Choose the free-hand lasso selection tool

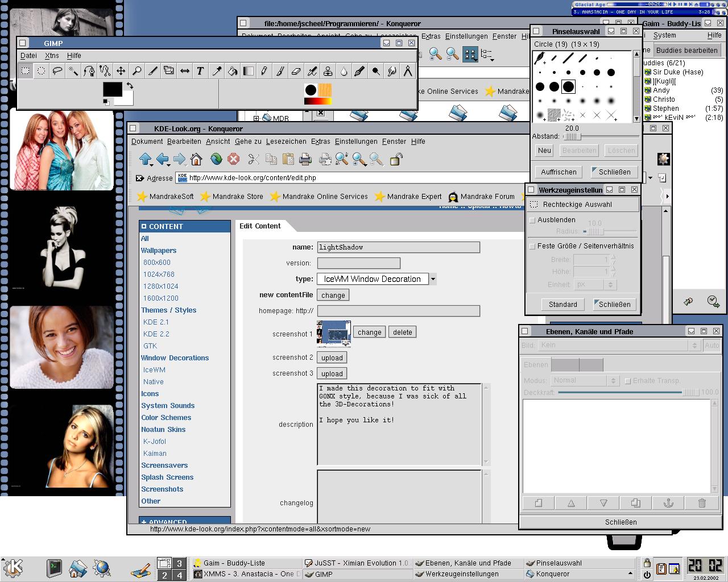point(57,71)
